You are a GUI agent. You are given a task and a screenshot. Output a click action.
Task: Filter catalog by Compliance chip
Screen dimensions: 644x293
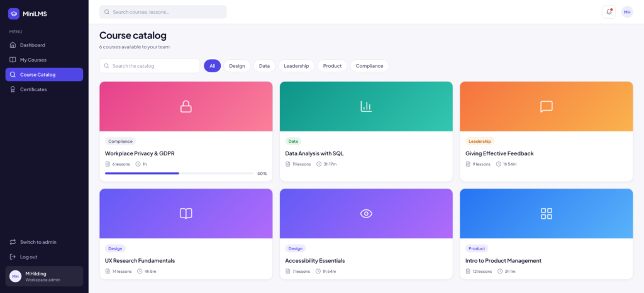tap(370, 65)
